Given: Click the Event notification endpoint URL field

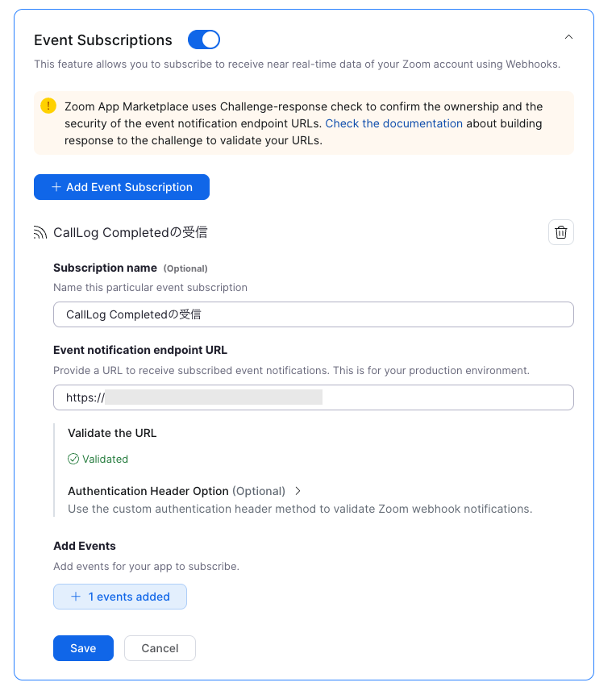Looking at the screenshot, I should (x=313, y=397).
